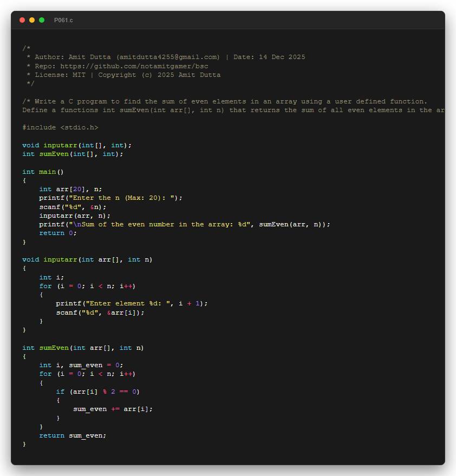The height and width of the screenshot is (476, 456).
Task: Click the https://github.com/notamitgamer/bsc repo URL
Action: click(134, 66)
